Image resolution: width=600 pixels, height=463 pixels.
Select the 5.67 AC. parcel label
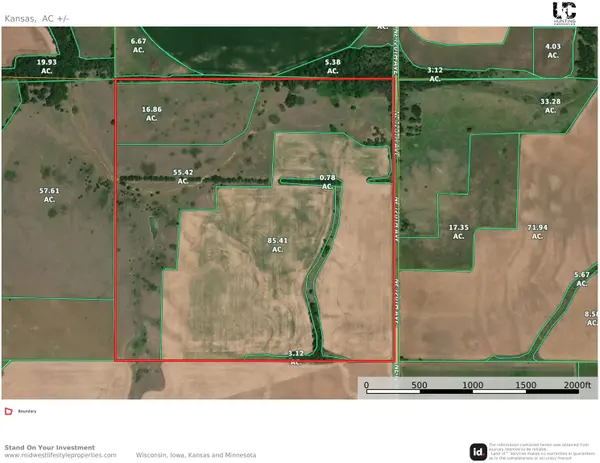click(582, 279)
